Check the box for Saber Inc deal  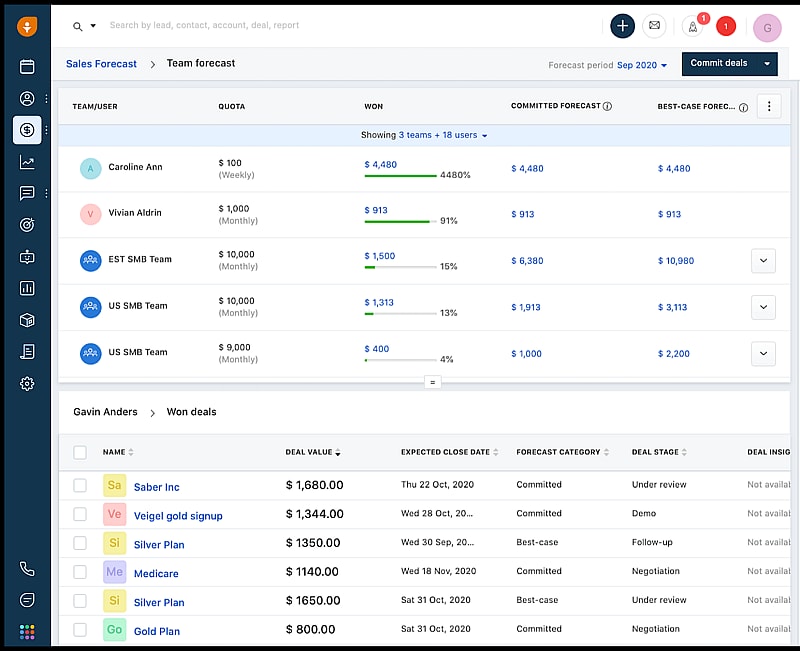tap(80, 486)
